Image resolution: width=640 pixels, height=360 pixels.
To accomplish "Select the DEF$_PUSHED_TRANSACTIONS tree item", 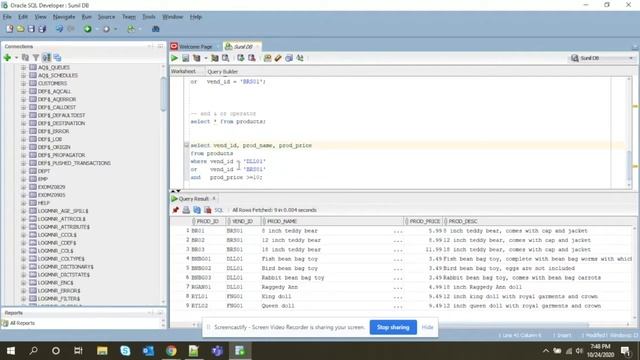I will 74,163.
